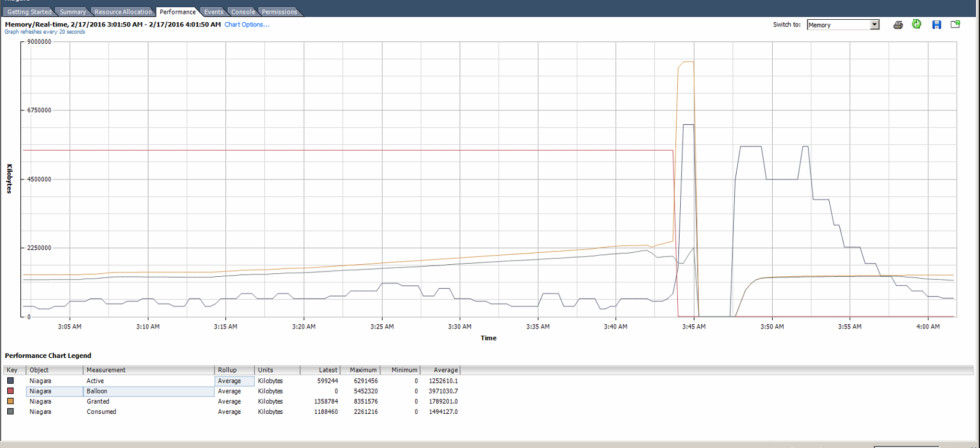Open the Summary tab

73,12
